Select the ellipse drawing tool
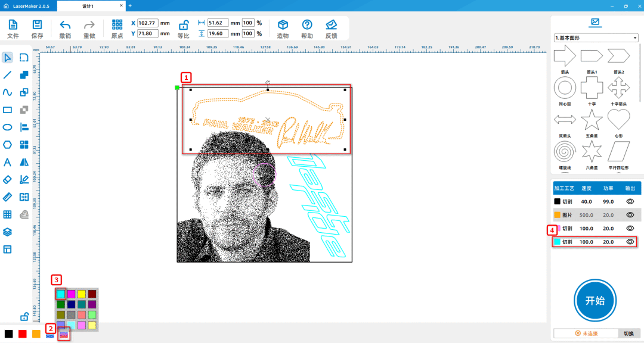The width and height of the screenshot is (644, 343). 8,127
